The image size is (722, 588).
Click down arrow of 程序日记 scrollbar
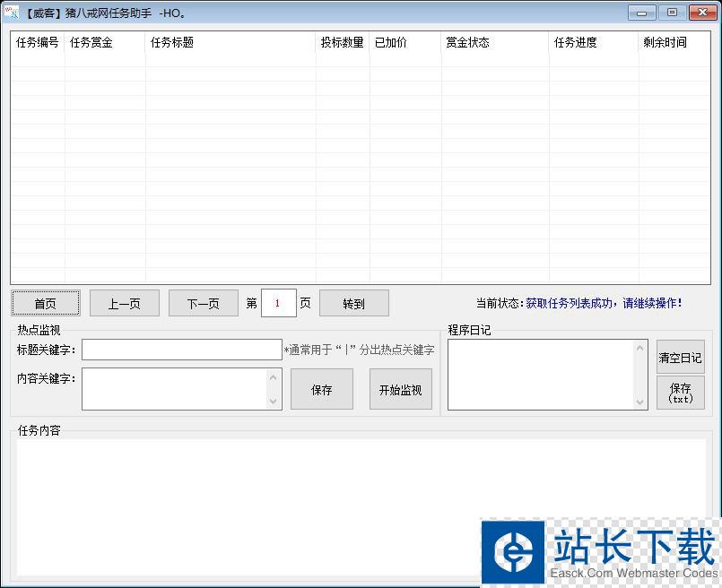pyautogui.click(x=640, y=402)
